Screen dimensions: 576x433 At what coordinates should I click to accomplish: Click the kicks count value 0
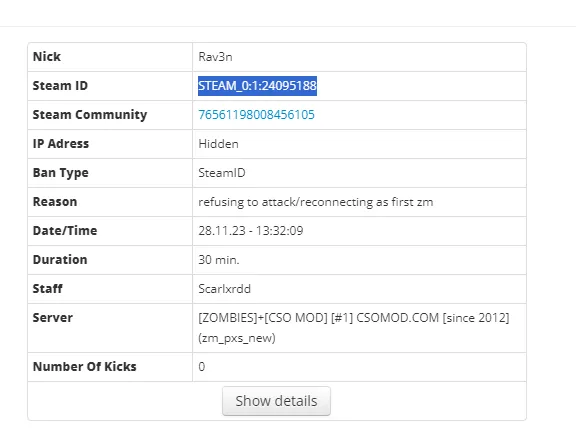coord(202,367)
